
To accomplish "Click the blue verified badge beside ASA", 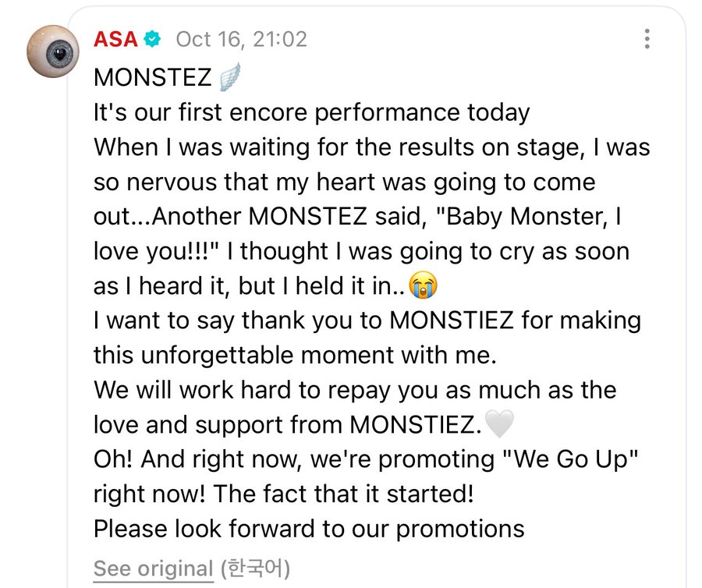I will point(154,39).
